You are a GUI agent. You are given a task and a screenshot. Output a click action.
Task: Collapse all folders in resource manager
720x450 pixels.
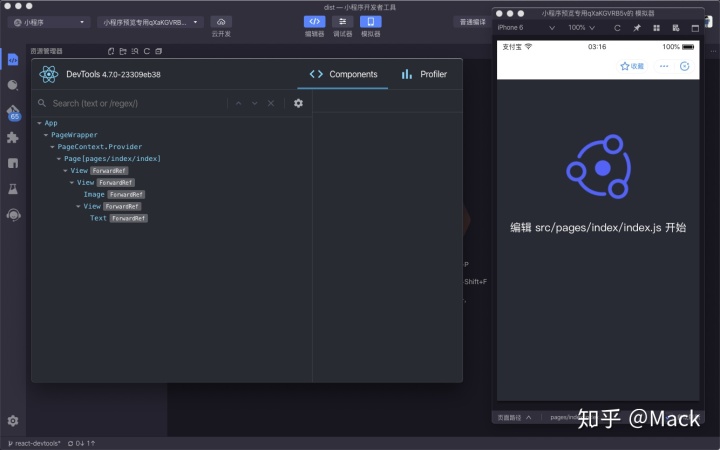[x=158, y=51]
